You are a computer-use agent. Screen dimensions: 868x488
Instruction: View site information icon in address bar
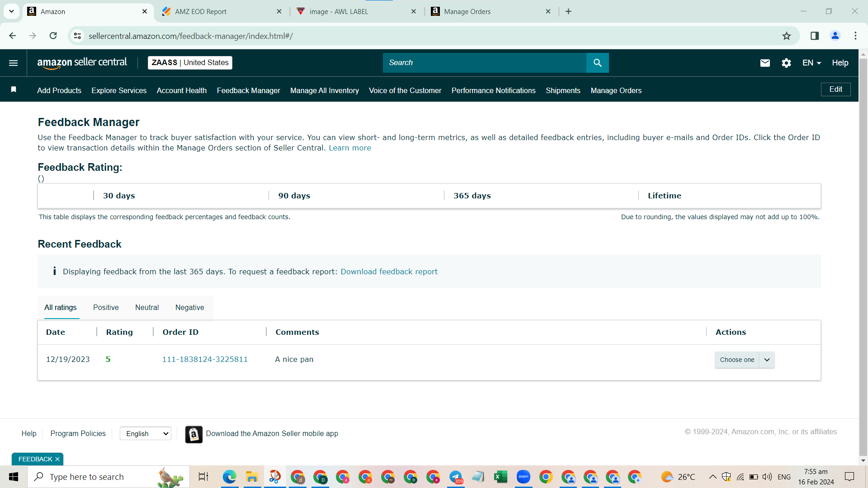[78, 36]
